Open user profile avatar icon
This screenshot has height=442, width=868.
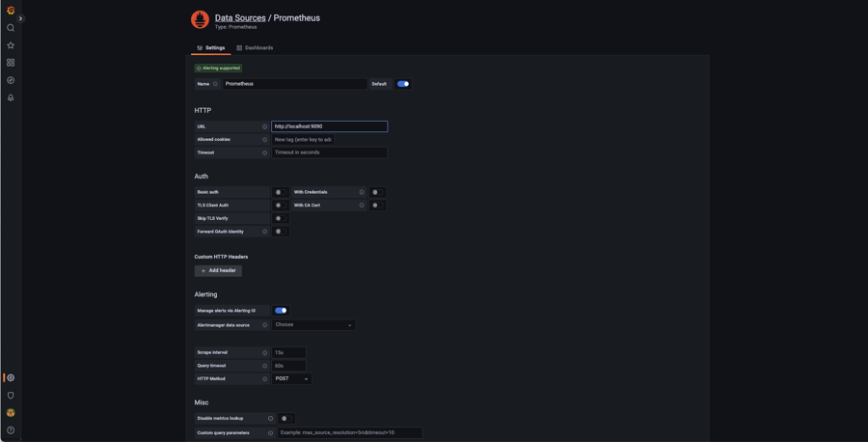click(x=11, y=413)
